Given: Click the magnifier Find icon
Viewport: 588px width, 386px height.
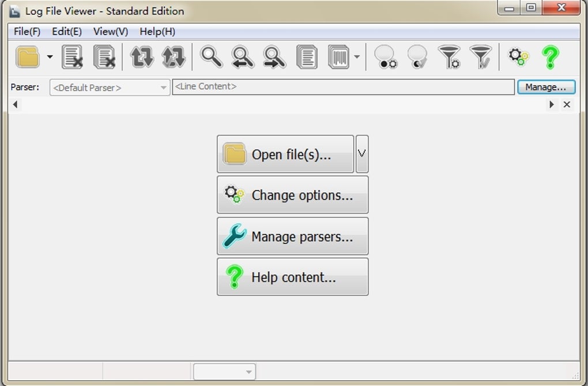Looking at the screenshot, I should coord(211,57).
